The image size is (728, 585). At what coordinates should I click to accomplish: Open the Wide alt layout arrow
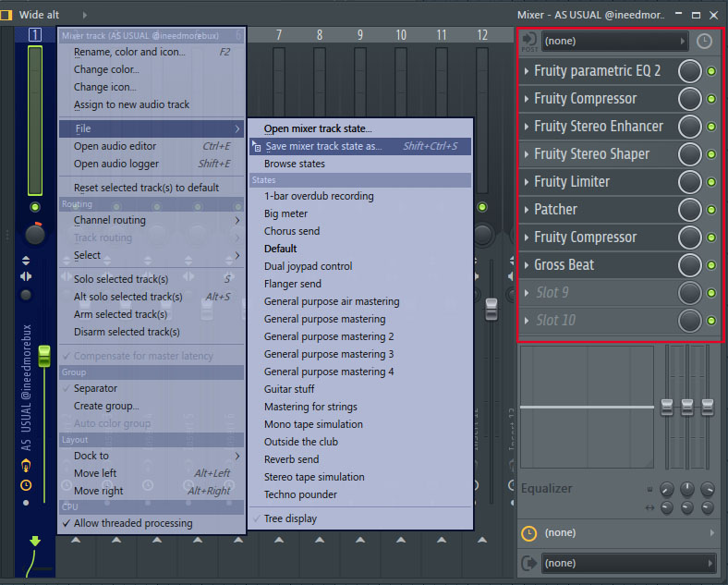(x=84, y=15)
